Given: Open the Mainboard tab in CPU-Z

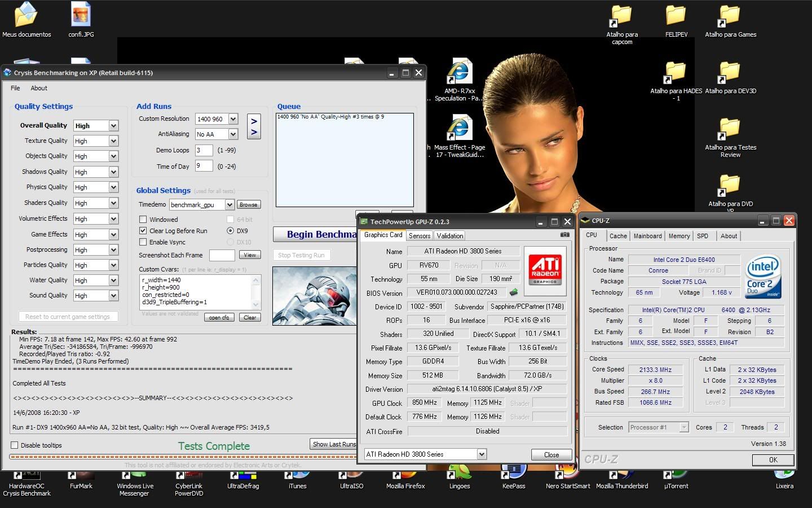Looking at the screenshot, I should click(x=647, y=236).
